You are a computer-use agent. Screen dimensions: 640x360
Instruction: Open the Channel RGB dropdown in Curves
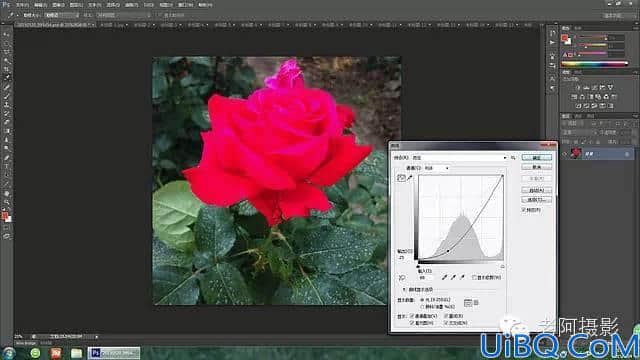[436, 168]
